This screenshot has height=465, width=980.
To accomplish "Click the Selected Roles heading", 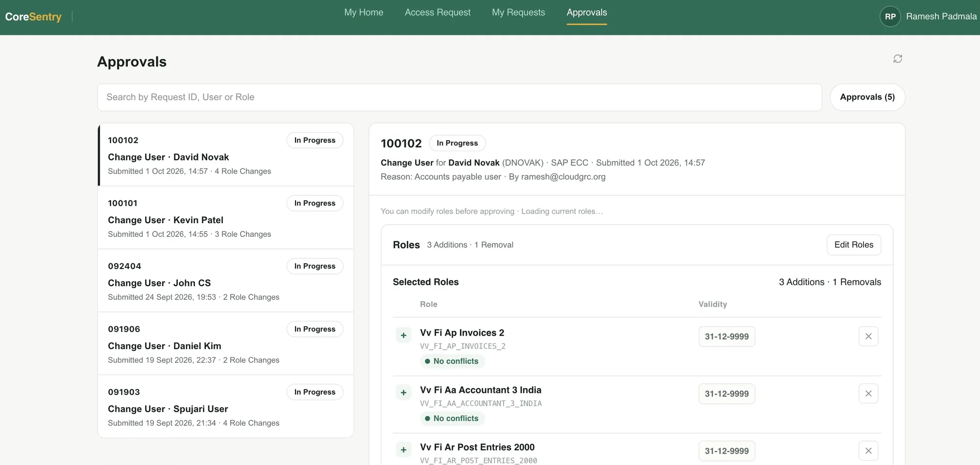I will point(425,282).
